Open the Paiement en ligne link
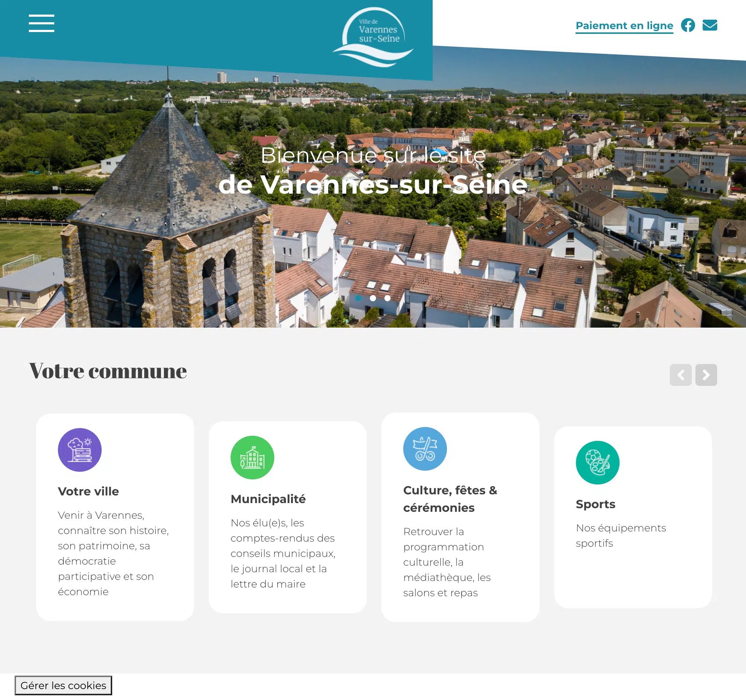 point(624,26)
